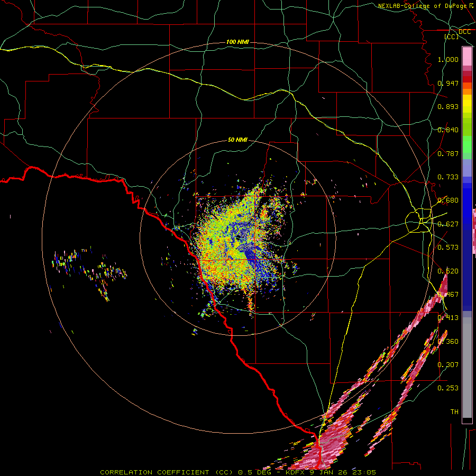Click the 23:05 timestamp in the caption

coord(365,472)
